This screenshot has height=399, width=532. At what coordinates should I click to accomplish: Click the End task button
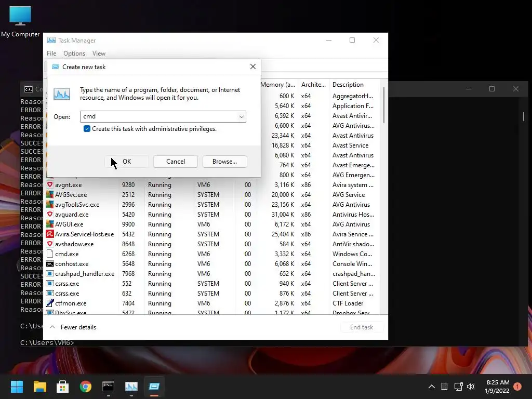coord(362,327)
